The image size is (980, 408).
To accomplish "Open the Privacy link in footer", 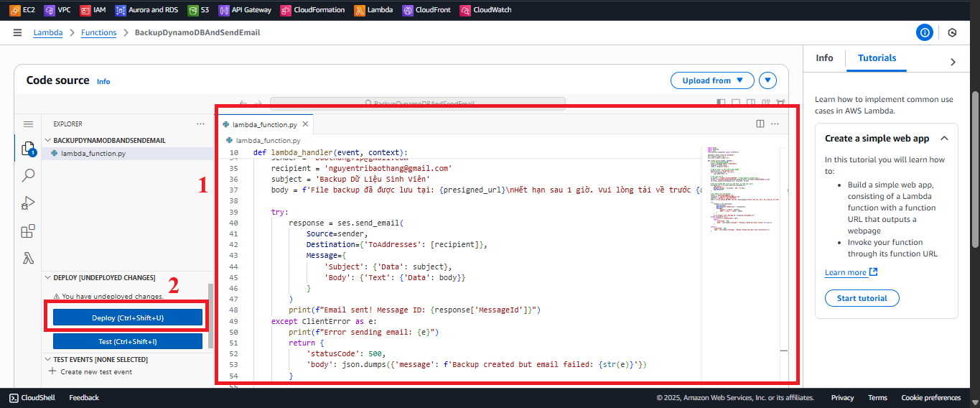I will [842, 397].
